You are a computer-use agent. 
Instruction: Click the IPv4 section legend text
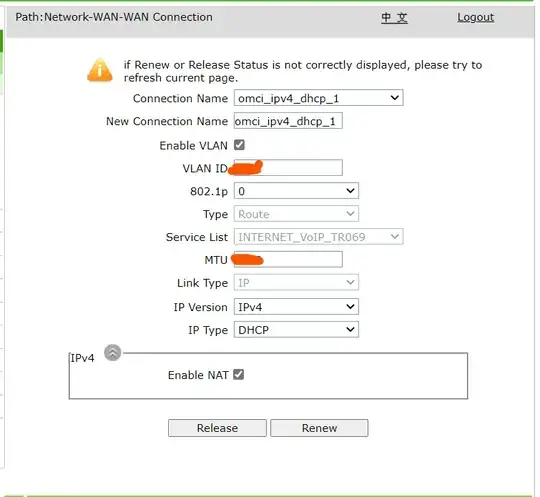[x=82, y=358]
